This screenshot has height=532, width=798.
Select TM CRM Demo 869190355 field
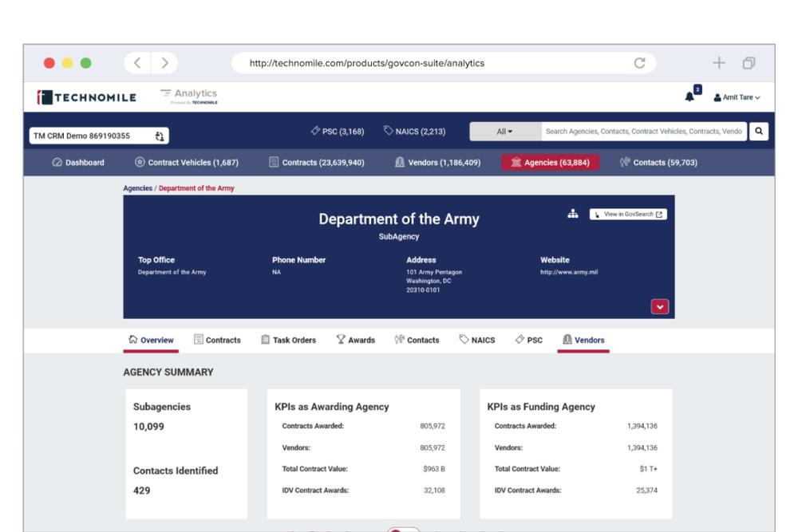pyautogui.click(x=99, y=136)
